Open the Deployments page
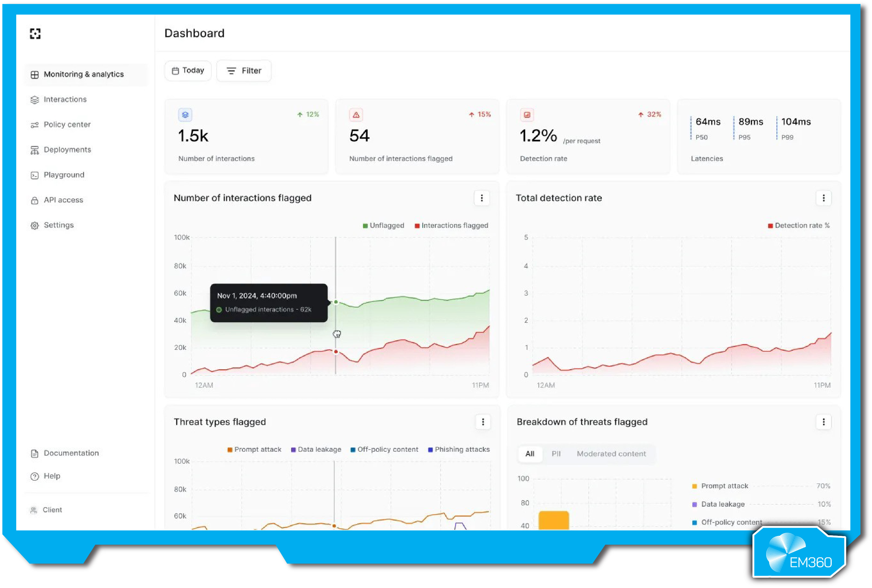This screenshot has height=588, width=872. coord(68,149)
